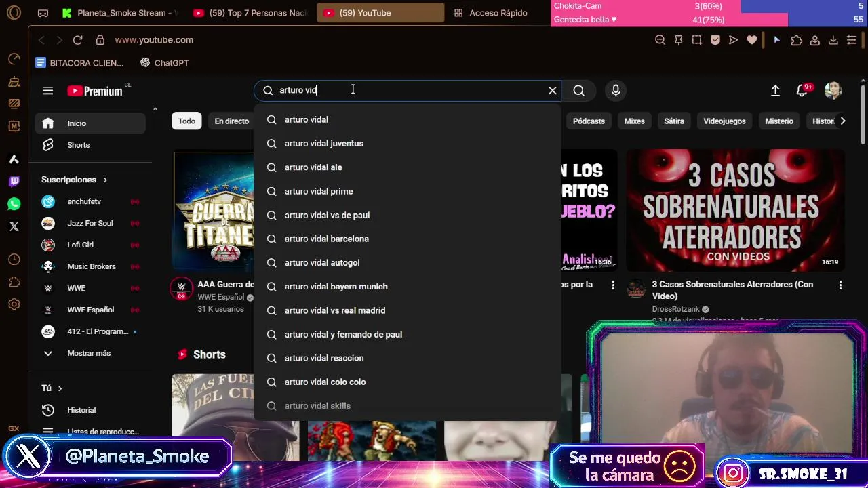868x488 pixels.
Task: Open the 3 Casos Sobrenaturales video thumbnail
Action: point(735,210)
